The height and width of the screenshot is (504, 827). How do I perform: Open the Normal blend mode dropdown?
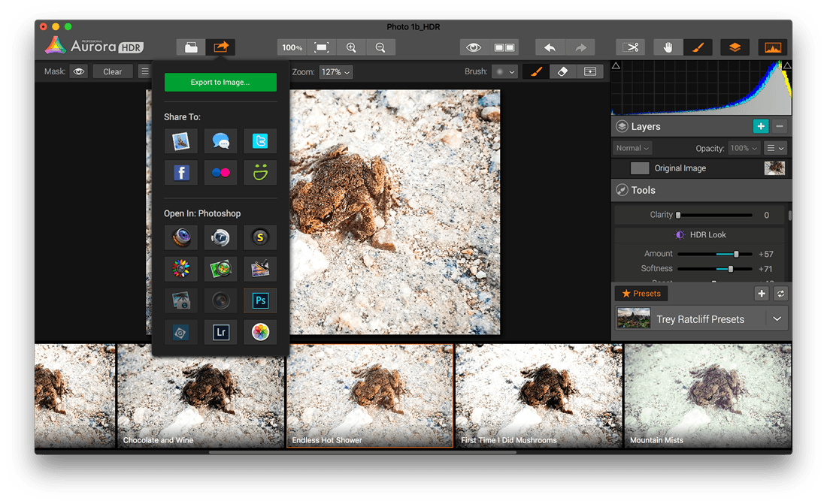632,148
